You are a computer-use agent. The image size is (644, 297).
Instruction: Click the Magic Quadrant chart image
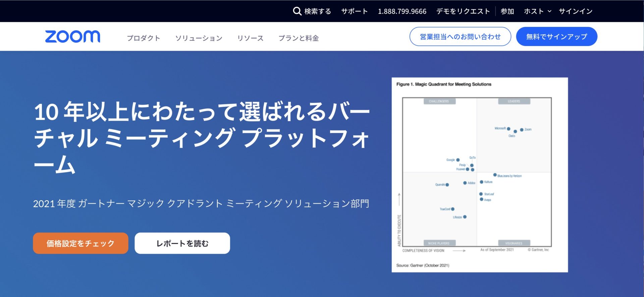pos(480,175)
